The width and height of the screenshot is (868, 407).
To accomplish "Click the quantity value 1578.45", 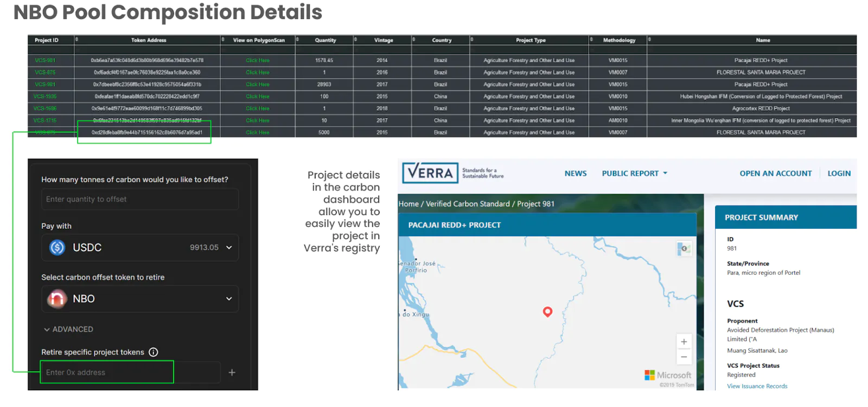I will pos(324,60).
